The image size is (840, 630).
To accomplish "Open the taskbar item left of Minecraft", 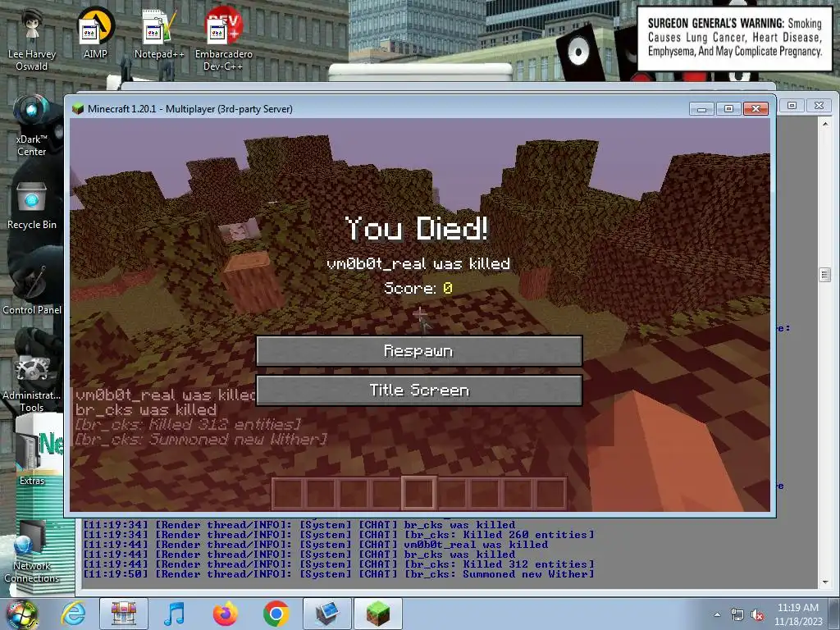I will coord(327,614).
